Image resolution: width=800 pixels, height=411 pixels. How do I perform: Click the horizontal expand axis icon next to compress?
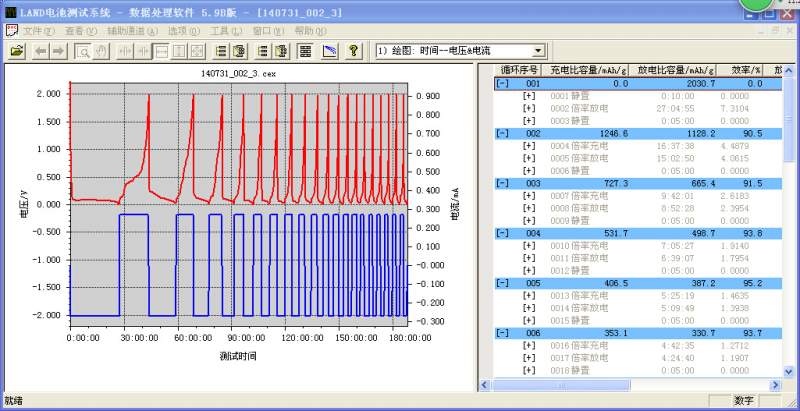(x=143, y=51)
